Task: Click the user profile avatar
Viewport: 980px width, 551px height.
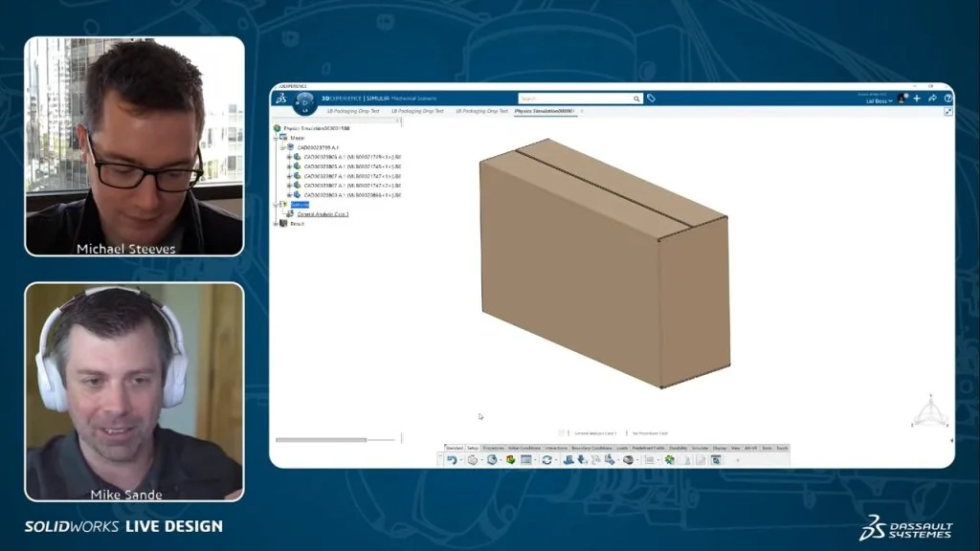Action: coord(902,99)
